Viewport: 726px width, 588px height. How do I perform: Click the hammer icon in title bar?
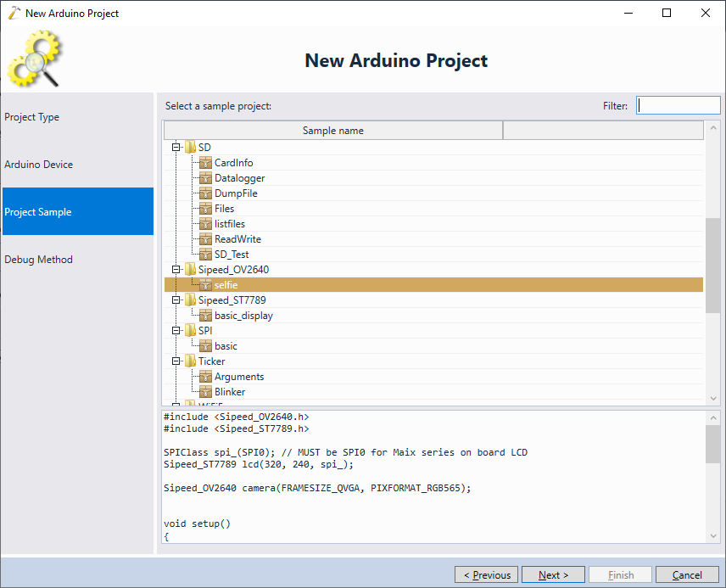click(x=14, y=13)
